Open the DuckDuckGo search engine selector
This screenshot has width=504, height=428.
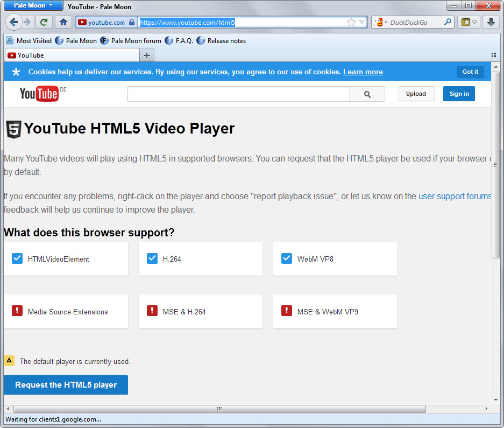(381, 22)
